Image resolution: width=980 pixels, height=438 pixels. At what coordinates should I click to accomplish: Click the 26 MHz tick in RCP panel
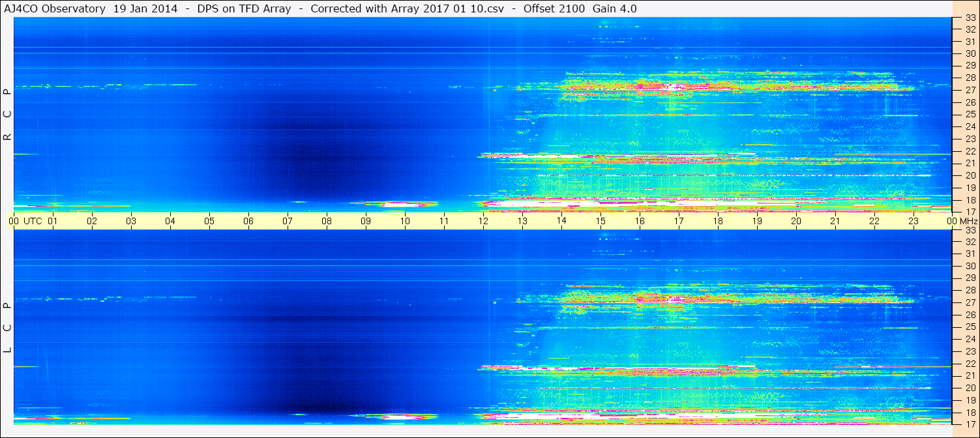pyautogui.click(x=970, y=102)
